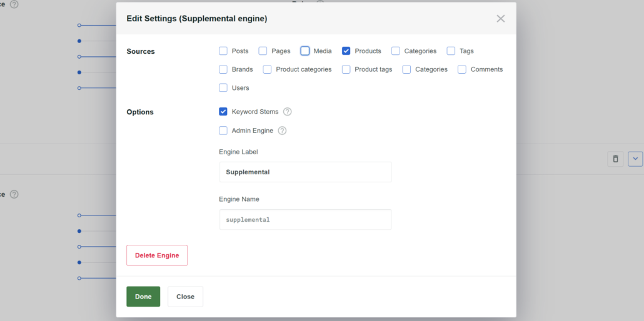Tick the Brands source checkbox

point(223,69)
